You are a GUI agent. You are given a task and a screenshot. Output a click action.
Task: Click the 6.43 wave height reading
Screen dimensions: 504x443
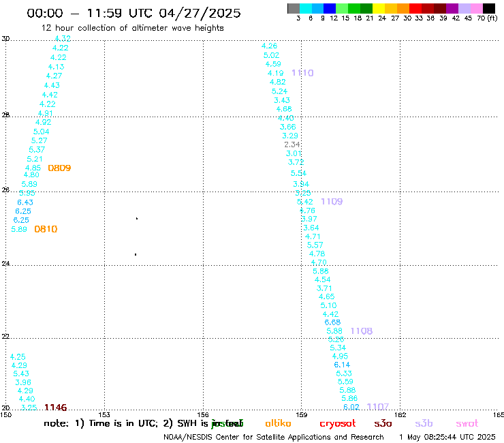25,202
